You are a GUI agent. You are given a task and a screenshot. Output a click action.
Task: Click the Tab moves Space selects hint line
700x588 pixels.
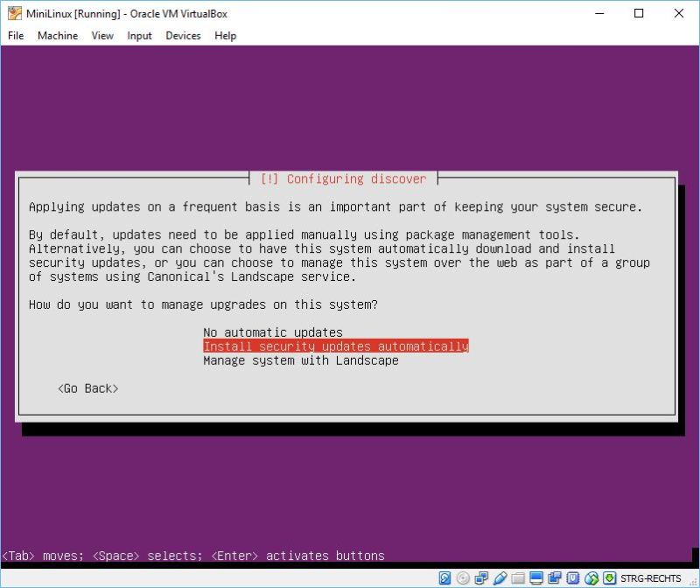[x=193, y=556]
